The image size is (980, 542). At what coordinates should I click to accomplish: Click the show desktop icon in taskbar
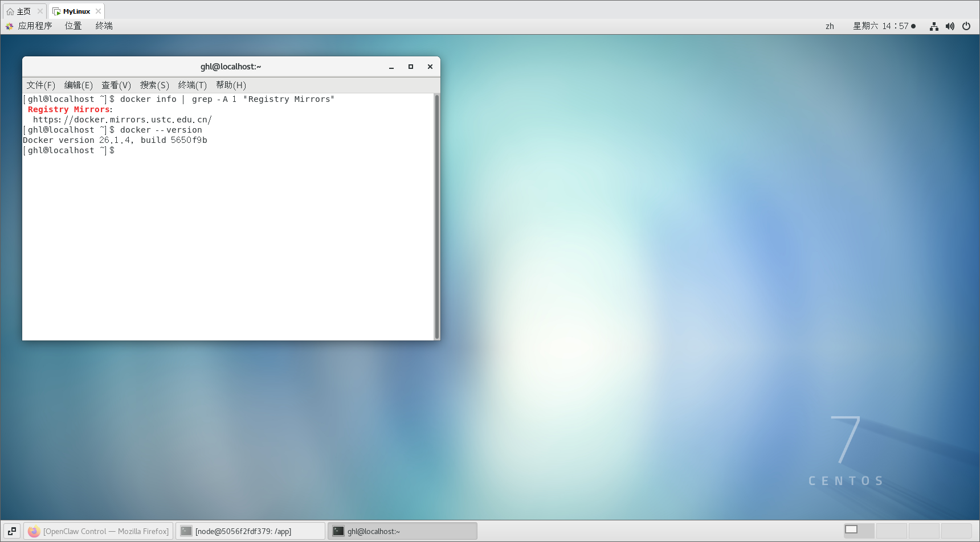pos(12,531)
